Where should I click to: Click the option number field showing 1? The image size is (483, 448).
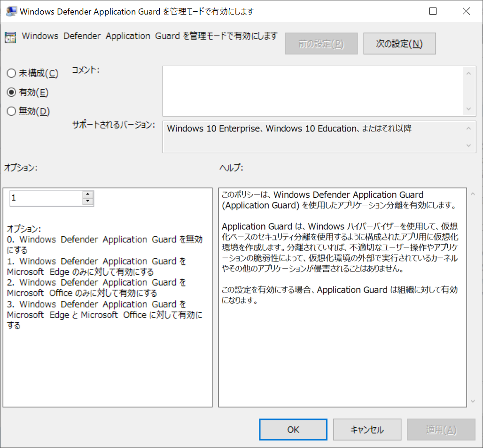[46, 198]
